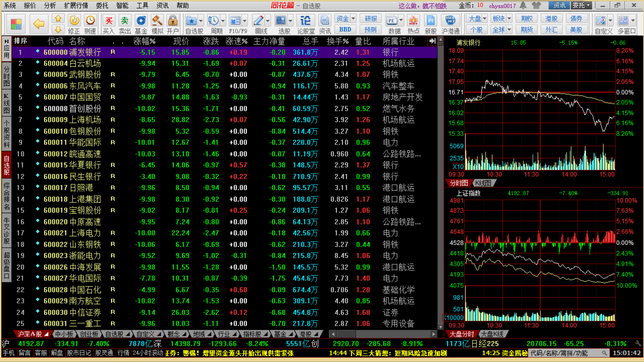Expand the 大盘 dropdown arrow

(484, 18)
